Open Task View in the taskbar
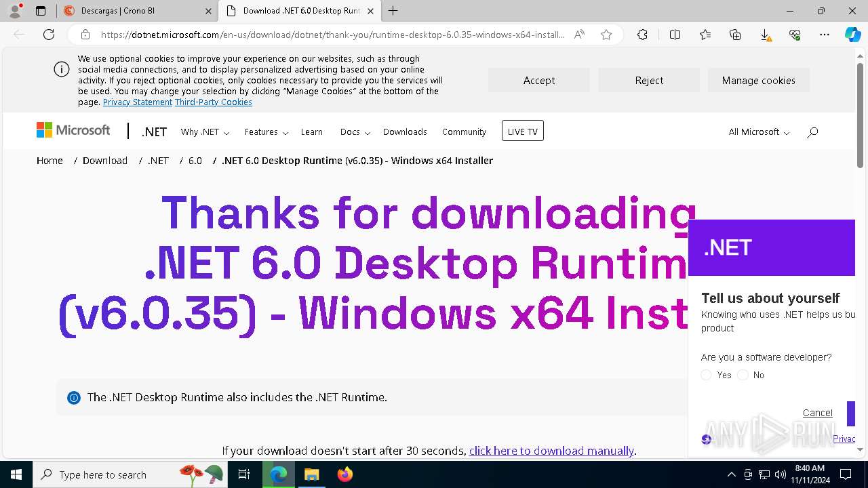 [x=244, y=474]
